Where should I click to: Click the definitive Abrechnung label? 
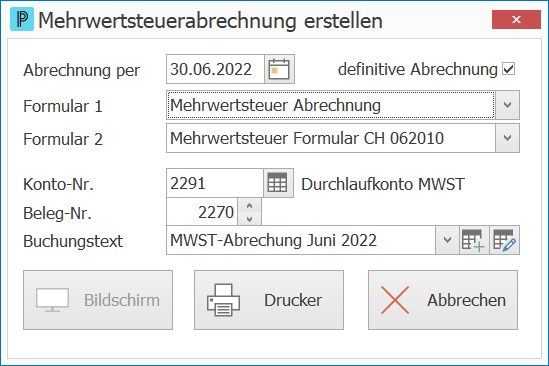click(417, 69)
